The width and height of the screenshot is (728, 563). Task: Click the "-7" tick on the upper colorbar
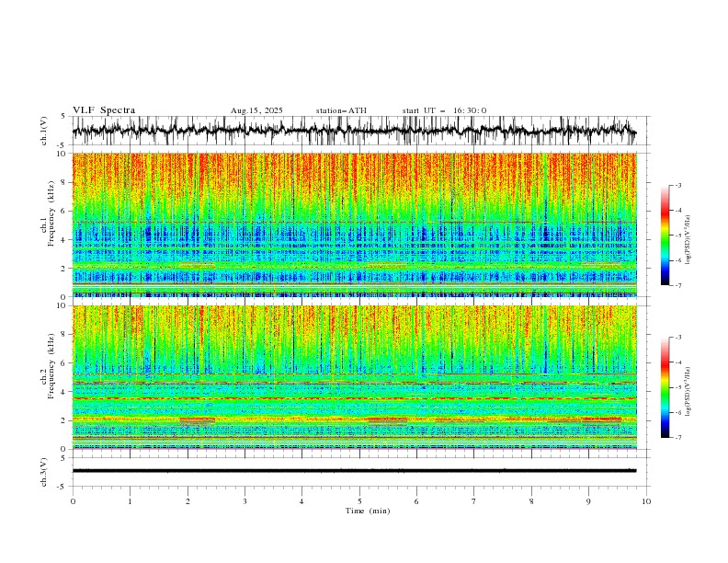pos(677,285)
